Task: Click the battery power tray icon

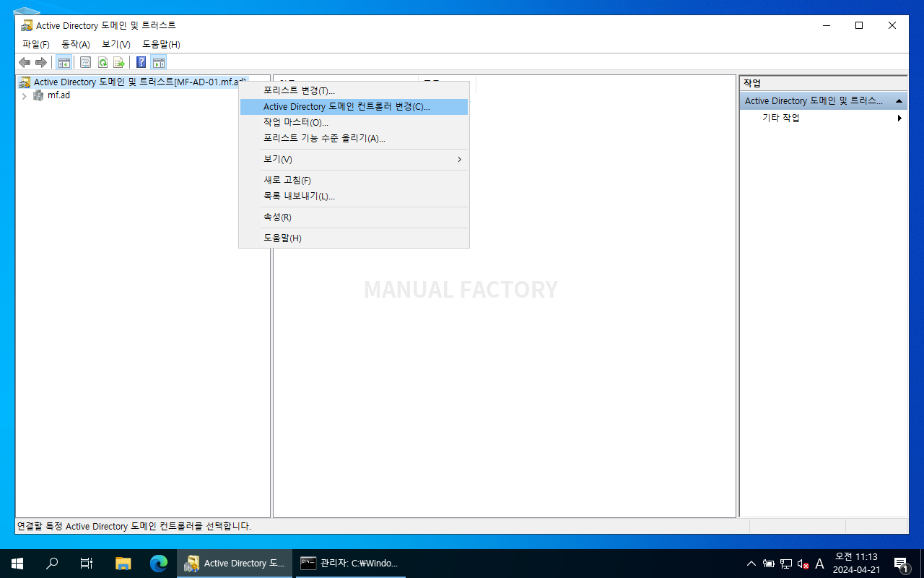Action: pos(769,564)
